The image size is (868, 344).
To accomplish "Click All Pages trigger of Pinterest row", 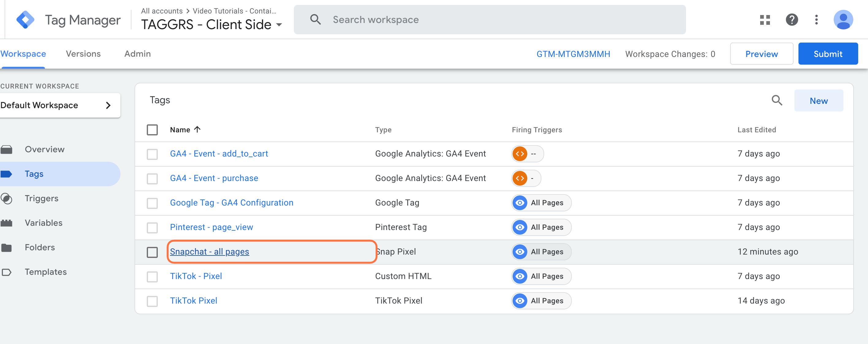I will click(541, 227).
